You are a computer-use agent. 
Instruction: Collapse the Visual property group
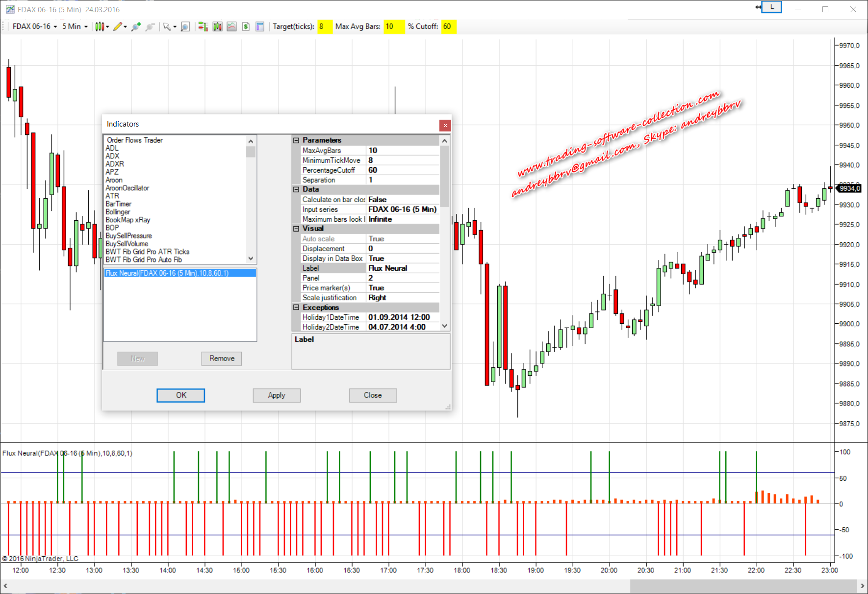(296, 229)
